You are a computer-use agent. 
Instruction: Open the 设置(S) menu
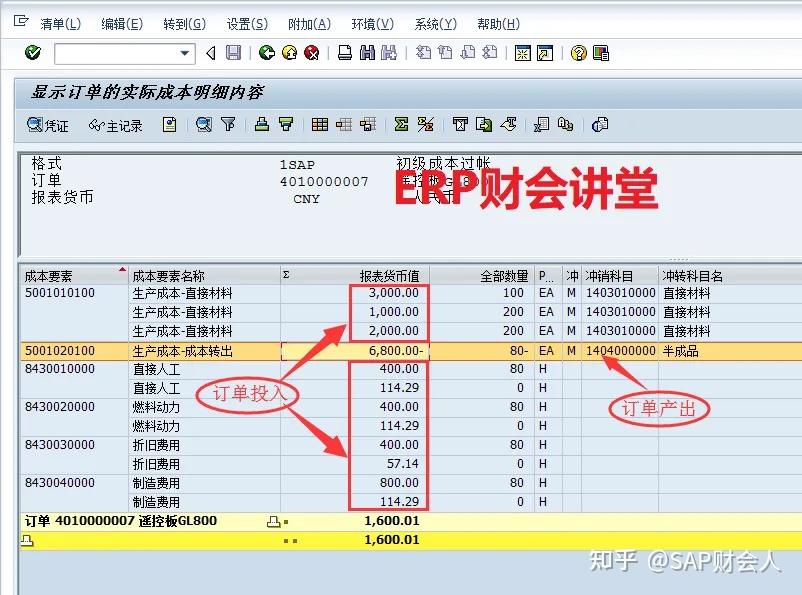click(x=246, y=24)
